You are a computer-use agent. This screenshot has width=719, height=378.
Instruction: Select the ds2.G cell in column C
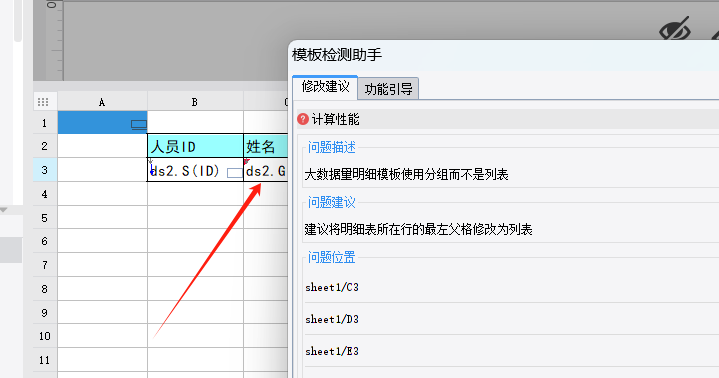tap(266, 170)
